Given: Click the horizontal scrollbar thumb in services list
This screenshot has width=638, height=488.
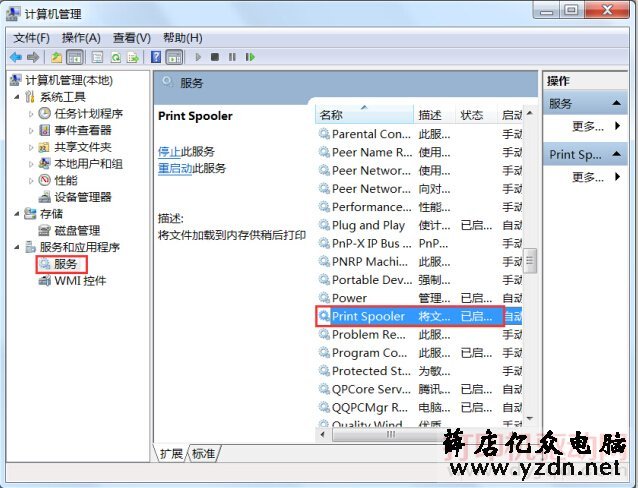Looking at the screenshot, I should [389, 435].
